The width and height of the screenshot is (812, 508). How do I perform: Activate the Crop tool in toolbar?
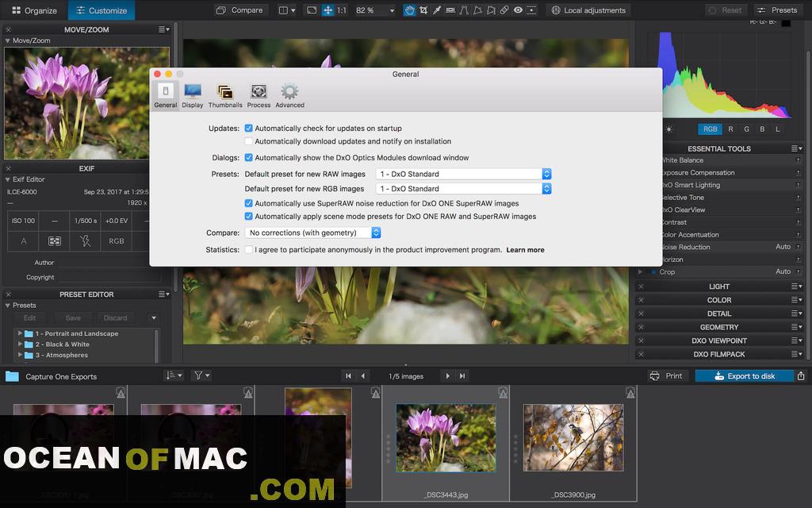(x=423, y=10)
